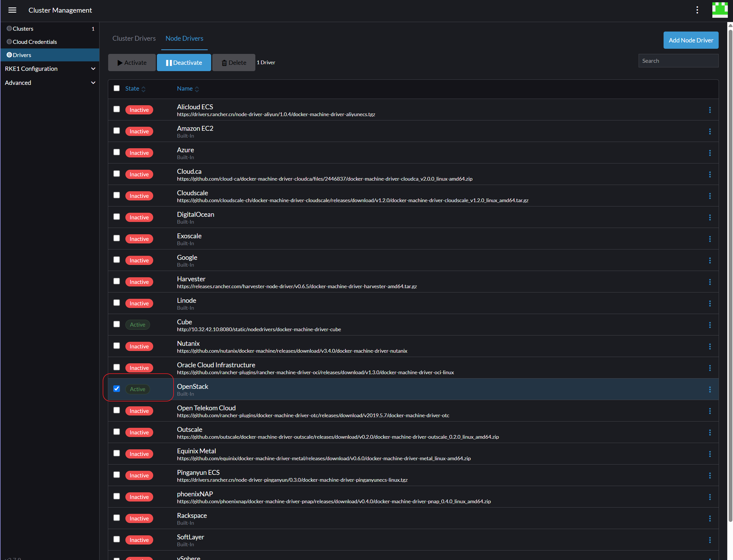Open row actions menu for Azure

(x=710, y=153)
